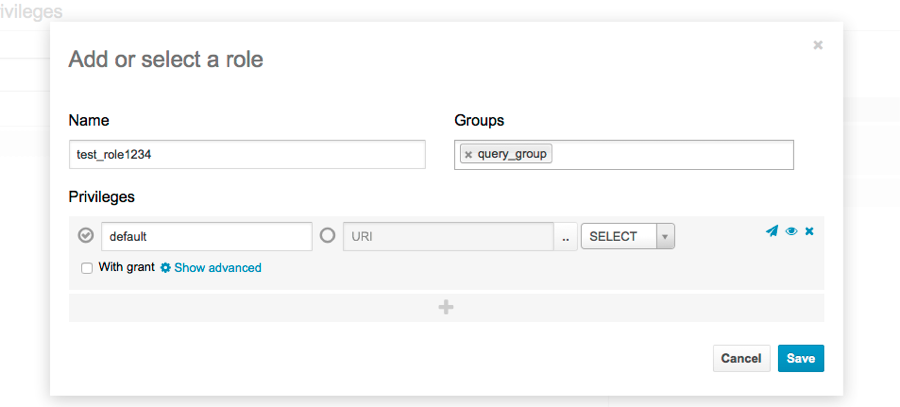Screen dimensions: 900x407
Task: Click the Save button
Action: [x=800, y=358]
